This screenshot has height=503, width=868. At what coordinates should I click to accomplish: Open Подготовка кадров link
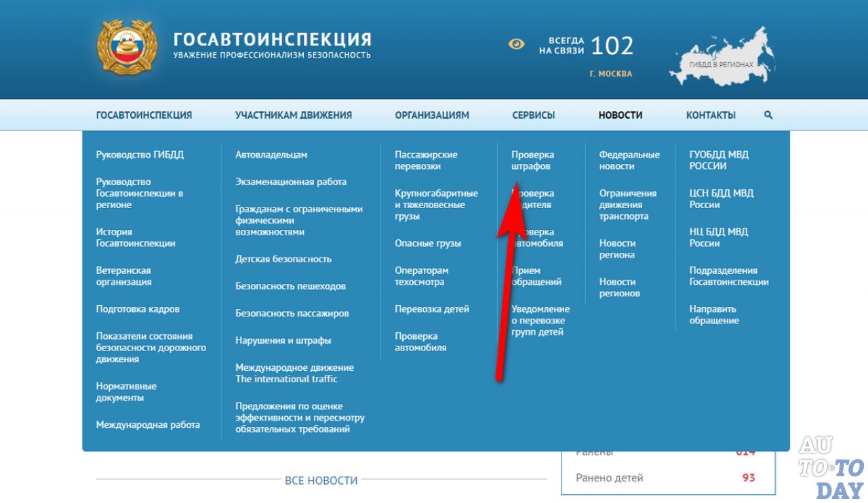click(138, 309)
